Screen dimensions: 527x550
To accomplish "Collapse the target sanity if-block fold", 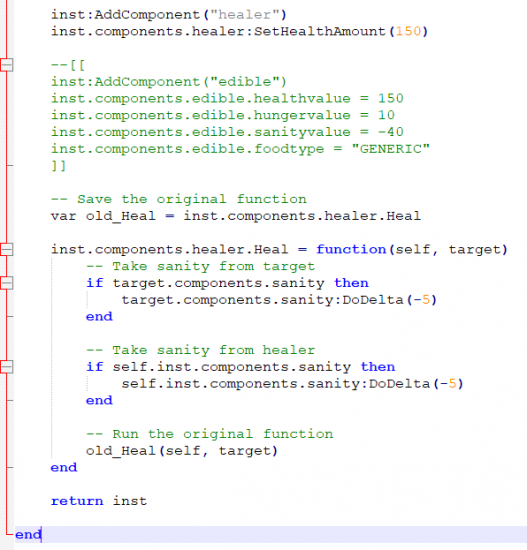I will click(x=7, y=283).
